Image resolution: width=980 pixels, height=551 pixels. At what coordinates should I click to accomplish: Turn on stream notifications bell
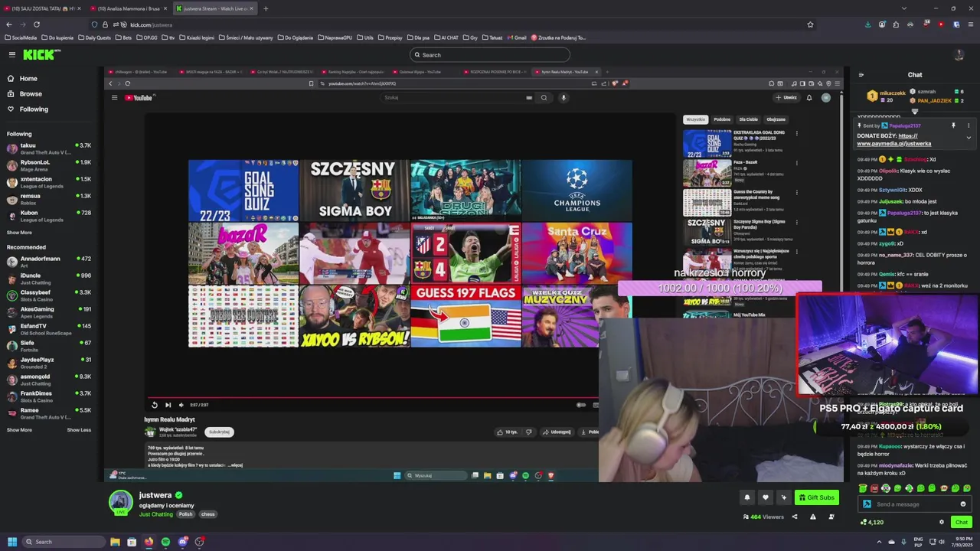pyautogui.click(x=747, y=497)
